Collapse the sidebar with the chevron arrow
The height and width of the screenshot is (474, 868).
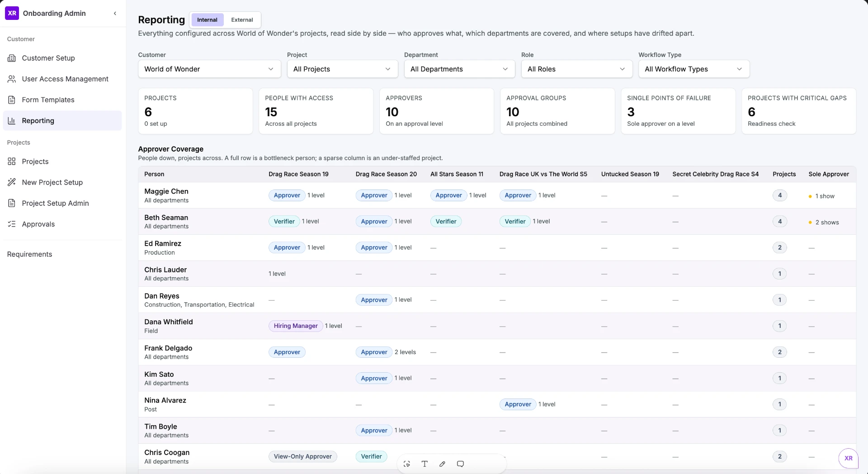tap(115, 13)
